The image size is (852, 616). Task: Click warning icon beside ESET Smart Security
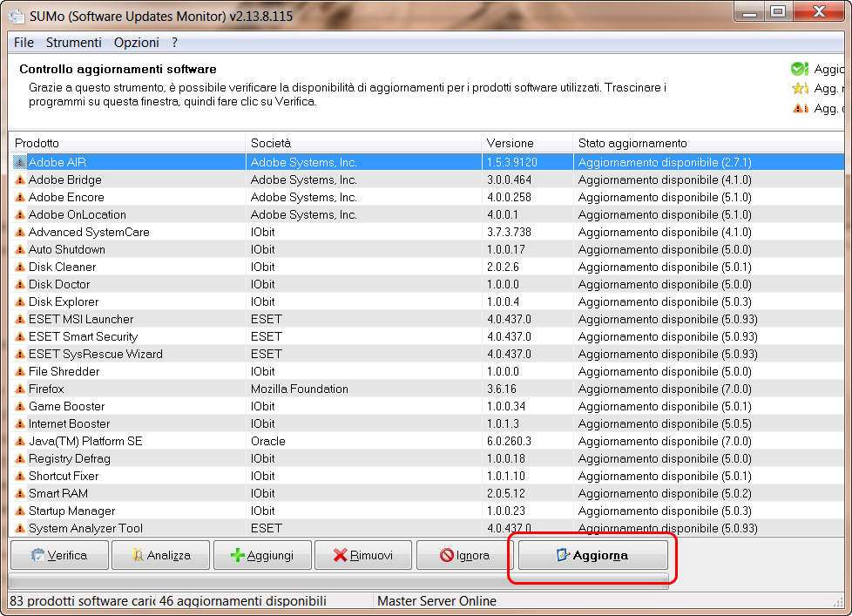(x=20, y=336)
